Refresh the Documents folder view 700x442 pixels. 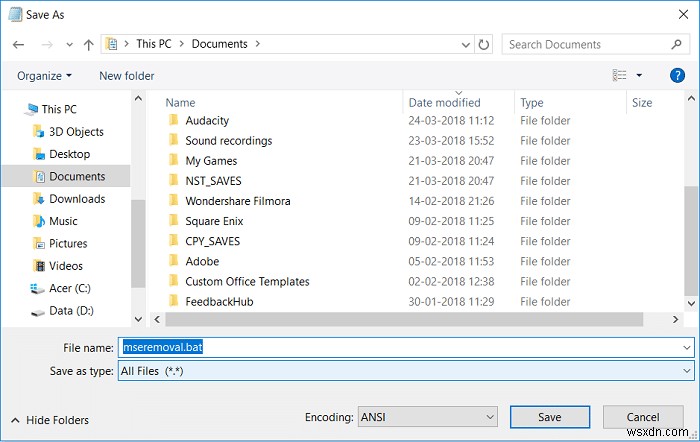click(x=483, y=44)
